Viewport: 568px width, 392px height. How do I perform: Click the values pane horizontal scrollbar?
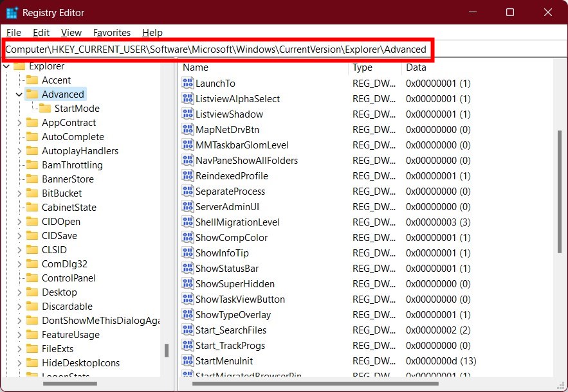click(x=315, y=383)
